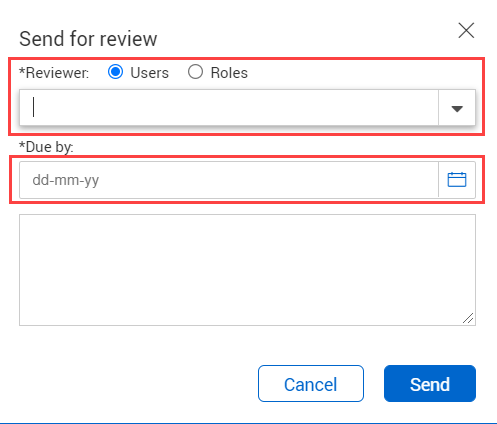Open the calendar date picker icon
497x424 pixels.
click(x=457, y=180)
